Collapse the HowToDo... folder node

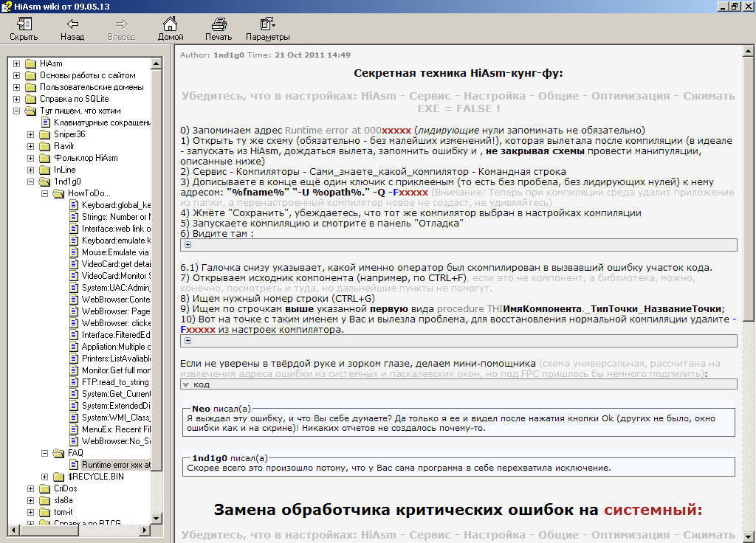(44, 193)
